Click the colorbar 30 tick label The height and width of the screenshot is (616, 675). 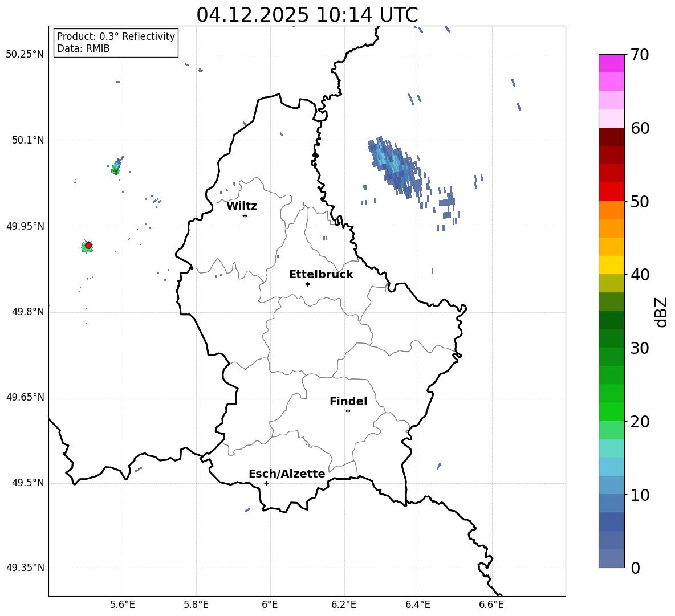pos(640,348)
